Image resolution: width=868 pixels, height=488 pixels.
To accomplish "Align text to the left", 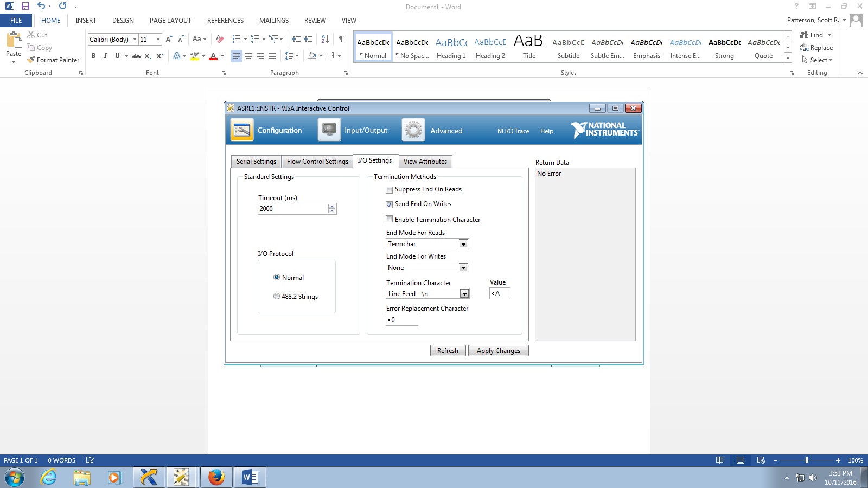I will coord(237,56).
